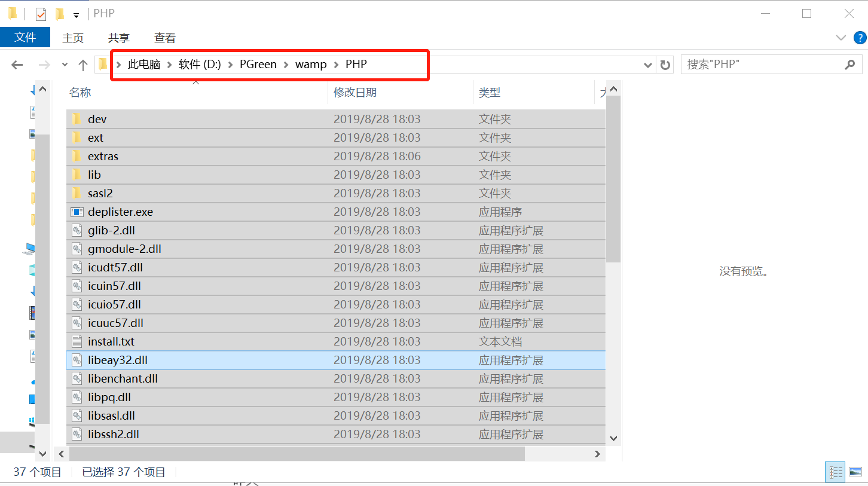Click the Forward navigation arrow

pos(44,65)
